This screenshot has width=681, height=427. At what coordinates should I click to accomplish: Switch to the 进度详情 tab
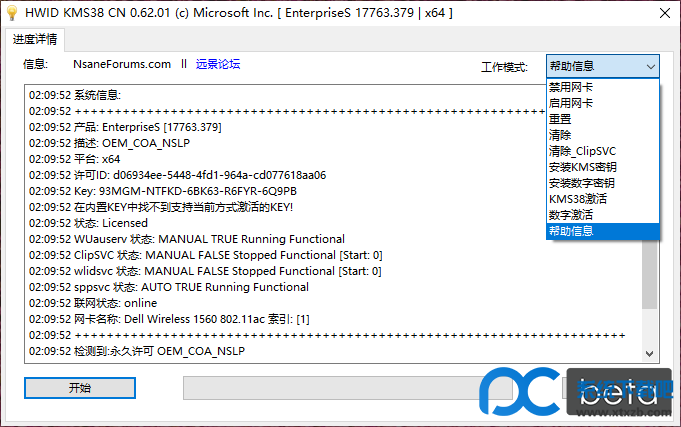(36, 40)
